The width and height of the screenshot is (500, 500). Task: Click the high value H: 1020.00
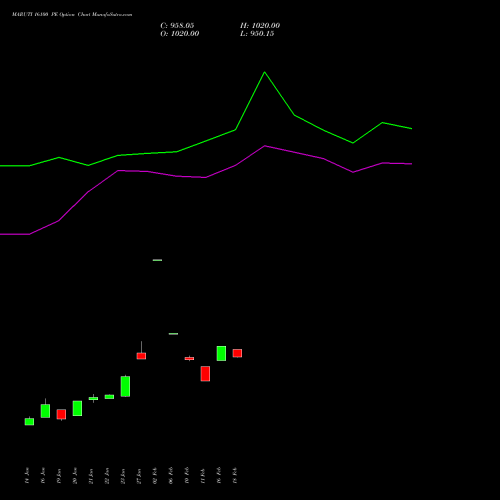[x=260, y=26]
